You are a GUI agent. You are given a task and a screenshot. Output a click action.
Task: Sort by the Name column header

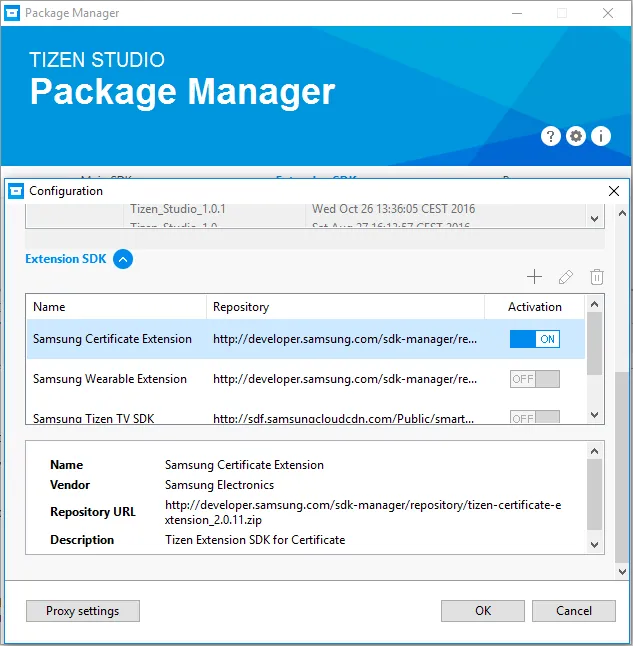[x=116, y=307]
